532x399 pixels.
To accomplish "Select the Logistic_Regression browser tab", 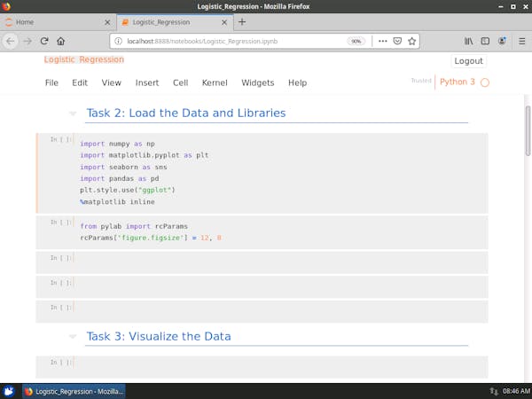I will pos(175,22).
